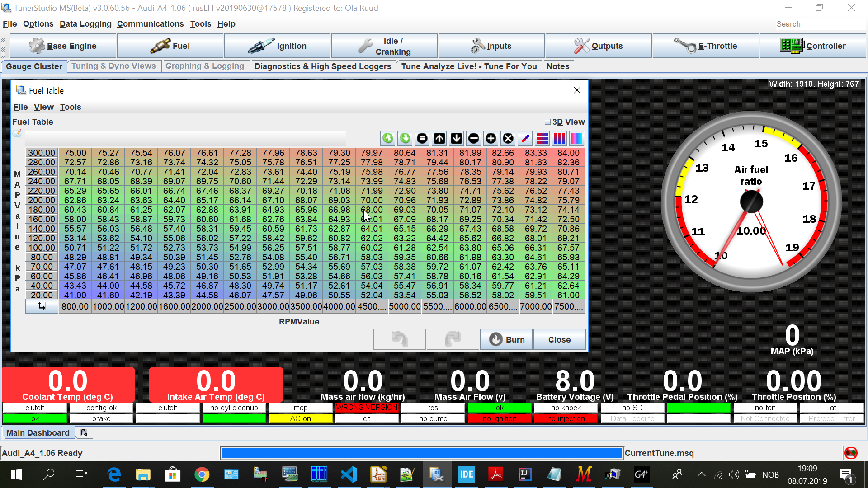Image resolution: width=868 pixels, height=488 pixels.
Task: Switch to Diagnostics & High Speed Loggers tab
Action: [323, 66]
